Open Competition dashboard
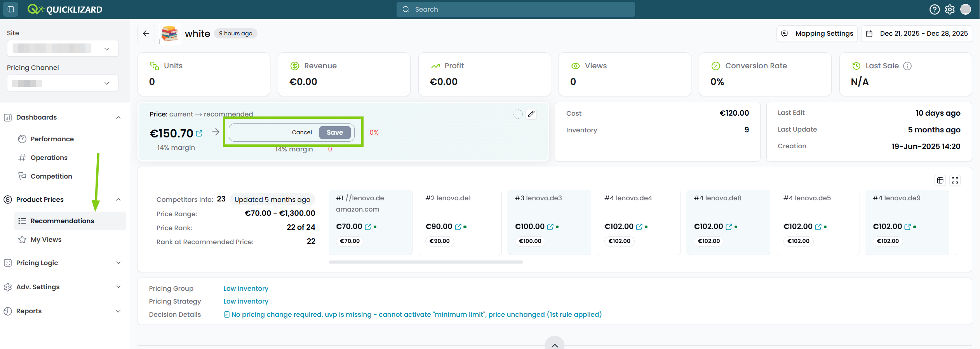Viewport: 980px width, 349px height. pyautogui.click(x=70, y=176)
